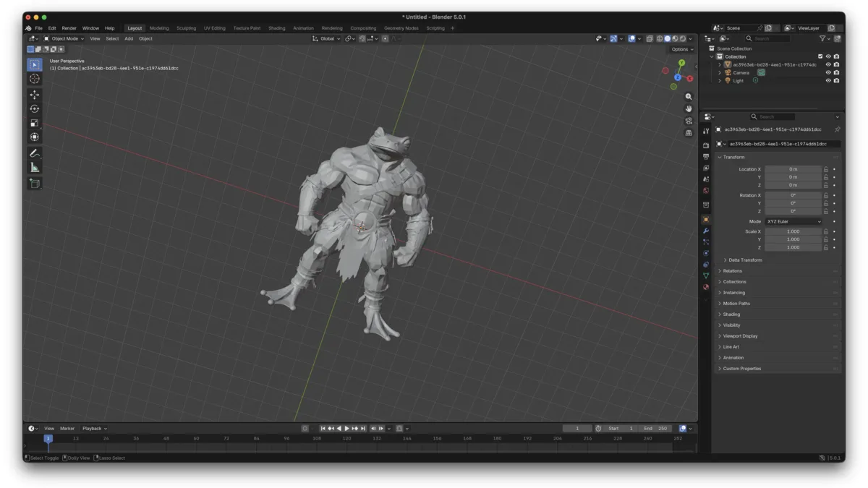This screenshot has height=488, width=868.
Task: Open the Material properties tab
Action: pyautogui.click(x=706, y=287)
